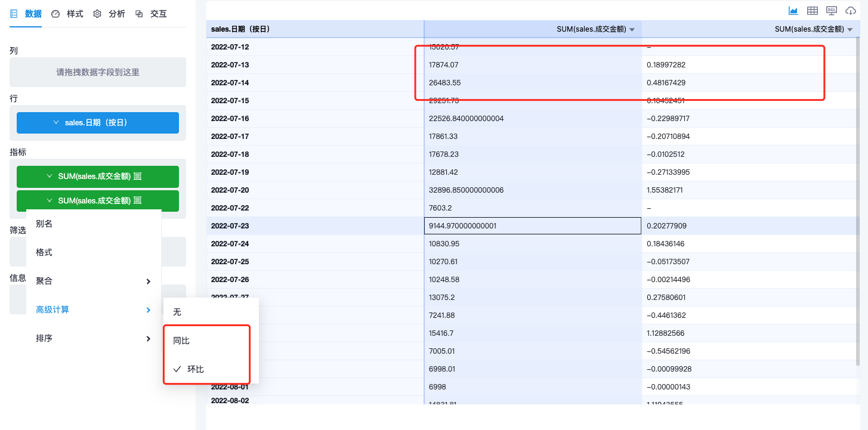Select 同比 in the submenu
This screenshot has height=430, width=868.
(x=211, y=341)
